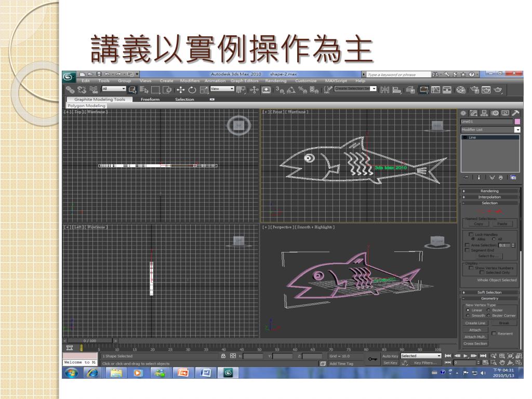
Task: Enable the Lock Handles checkbox
Action: (x=471, y=234)
